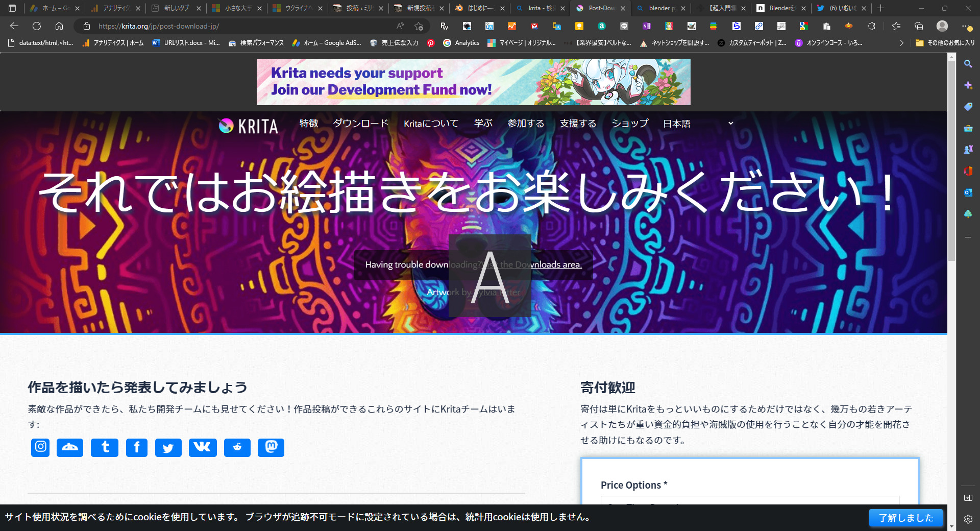
Task: Open the sidebar Office icon
Action: pyautogui.click(x=968, y=171)
